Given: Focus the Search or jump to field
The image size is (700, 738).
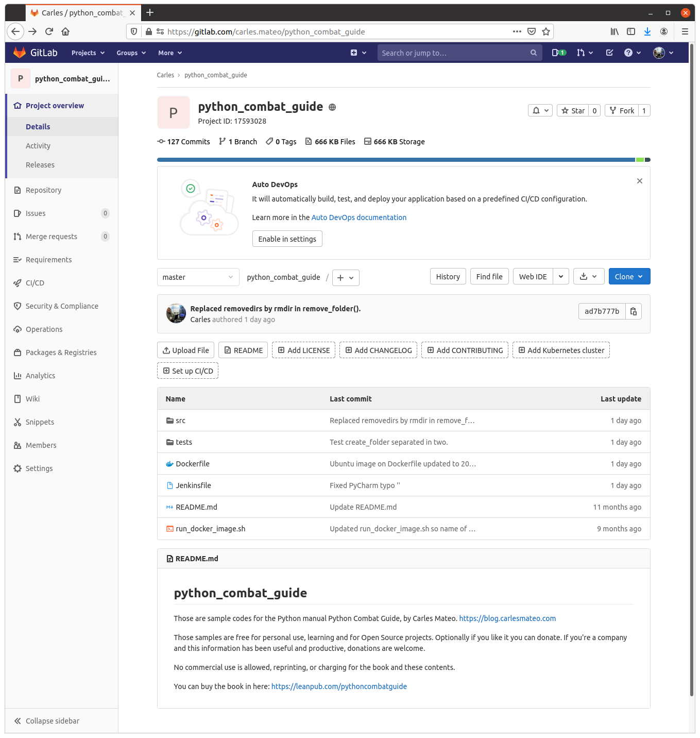Looking at the screenshot, I should [x=459, y=53].
